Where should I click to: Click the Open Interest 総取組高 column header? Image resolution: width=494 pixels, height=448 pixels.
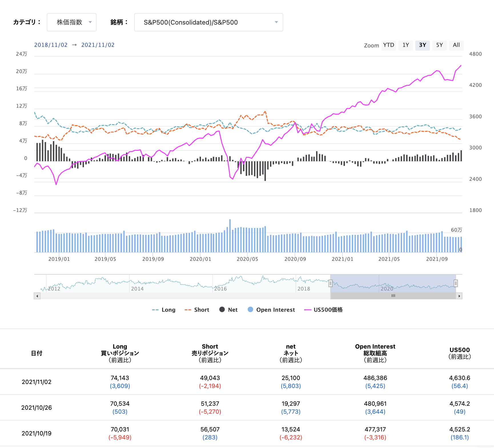(x=375, y=353)
